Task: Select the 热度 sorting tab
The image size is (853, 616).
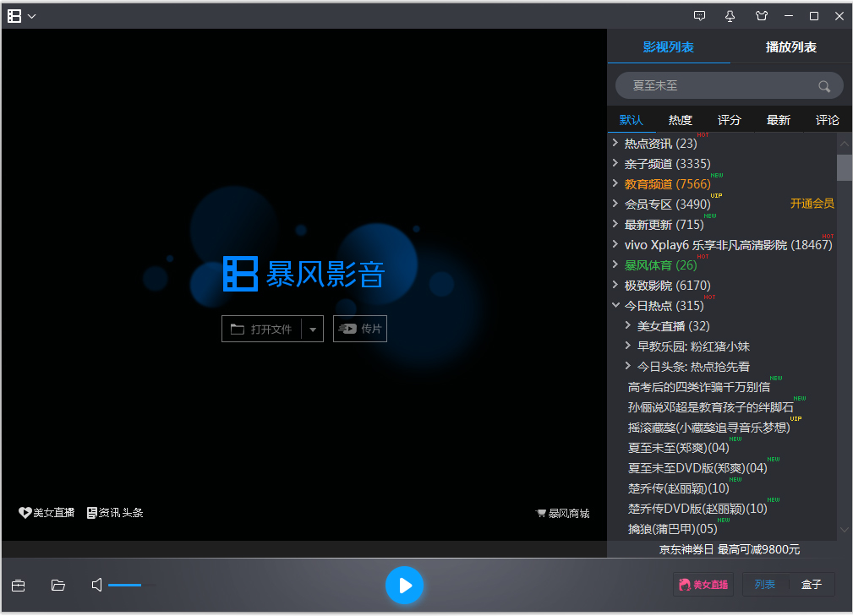Action: 679,119
